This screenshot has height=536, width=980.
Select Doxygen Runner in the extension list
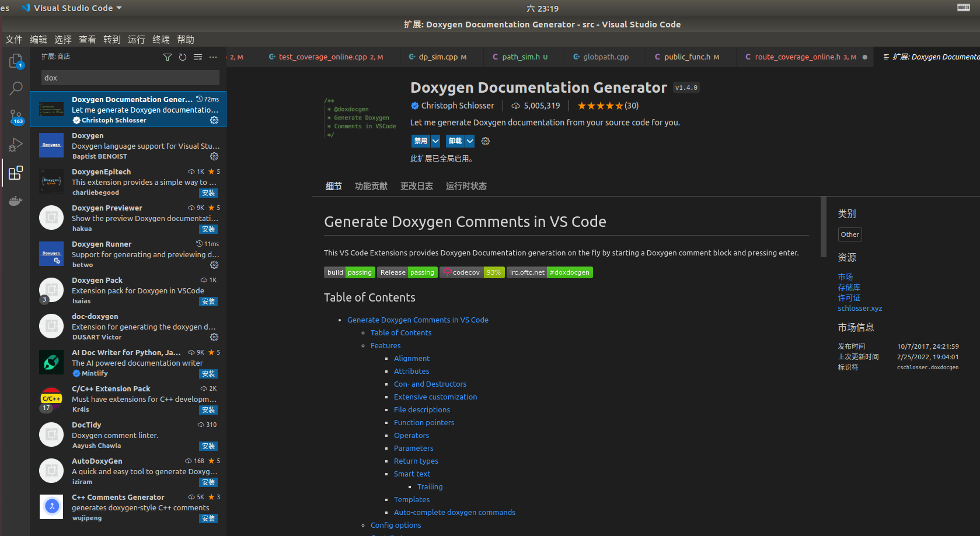pyautogui.click(x=128, y=254)
